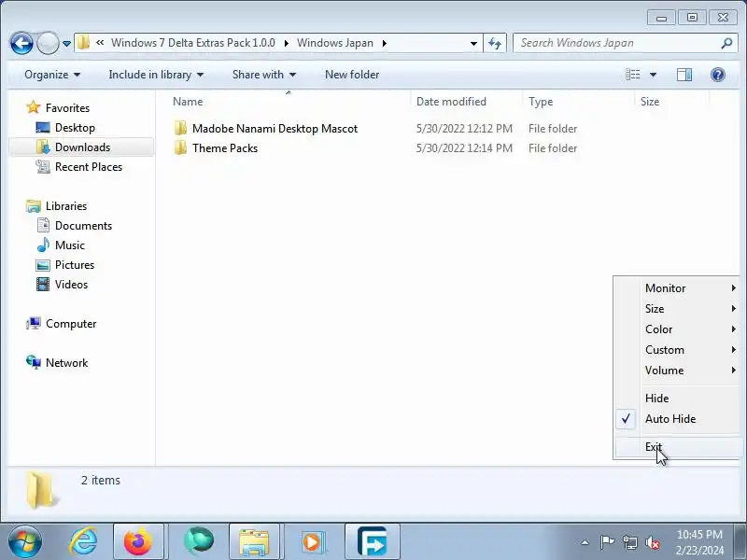747x560 pixels.
Task: Create a New folder
Action: [x=352, y=75]
